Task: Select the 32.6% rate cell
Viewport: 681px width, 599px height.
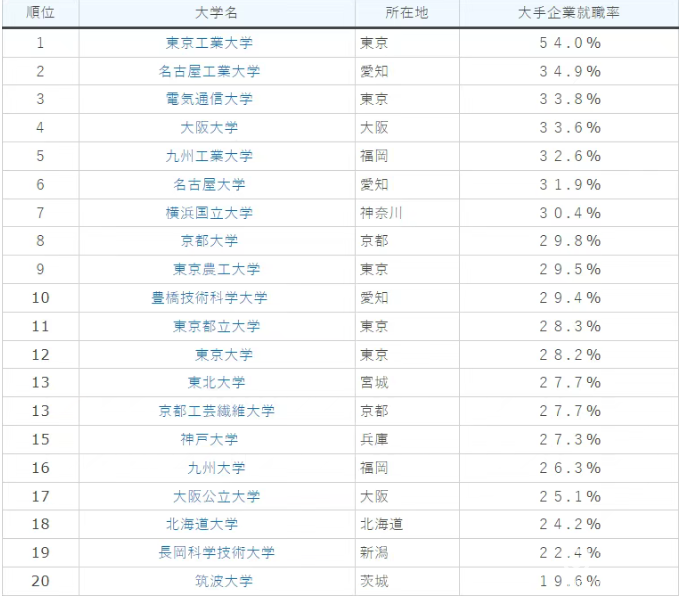Action: click(570, 156)
